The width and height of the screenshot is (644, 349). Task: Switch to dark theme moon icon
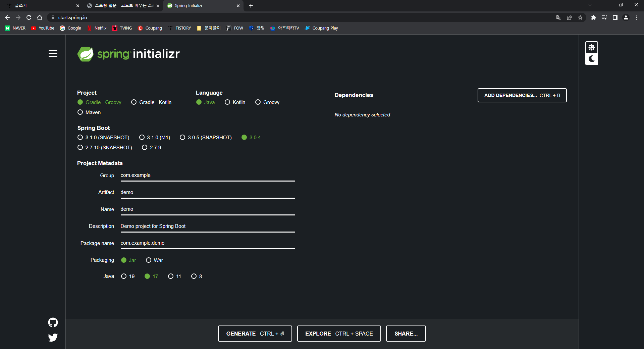pyautogui.click(x=592, y=59)
